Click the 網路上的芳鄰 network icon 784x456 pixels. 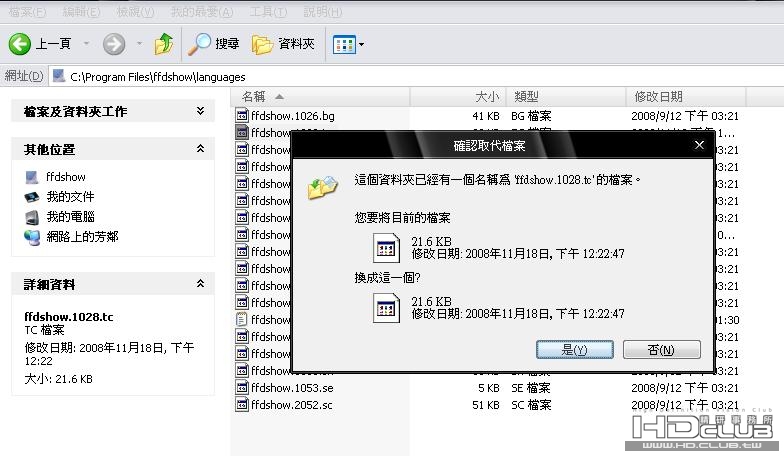[x=32, y=238]
